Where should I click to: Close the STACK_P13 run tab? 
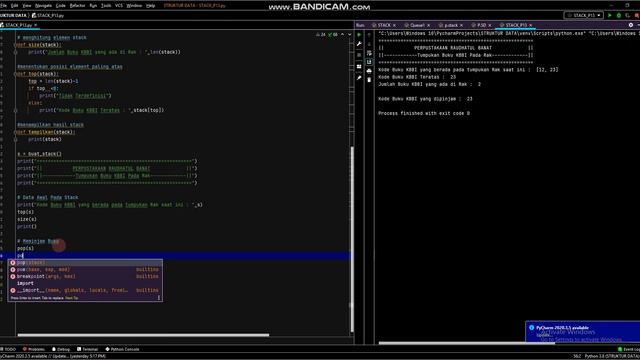531,25
